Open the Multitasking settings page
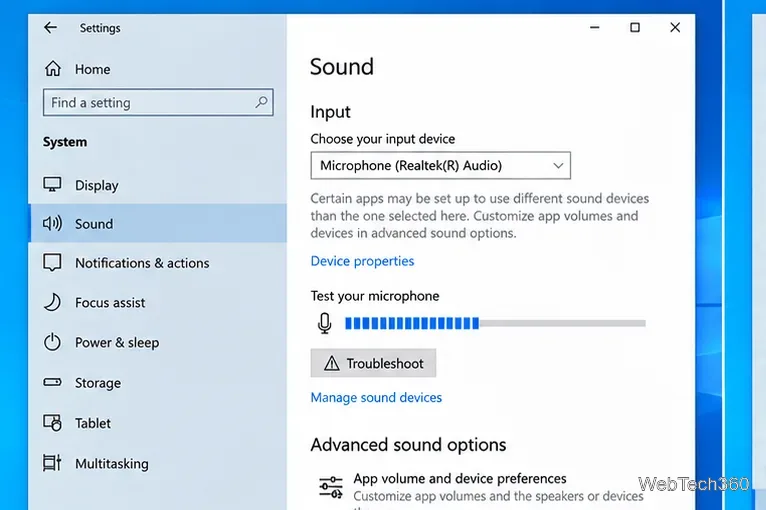The width and height of the screenshot is (766, 510). tap(157, 463)
